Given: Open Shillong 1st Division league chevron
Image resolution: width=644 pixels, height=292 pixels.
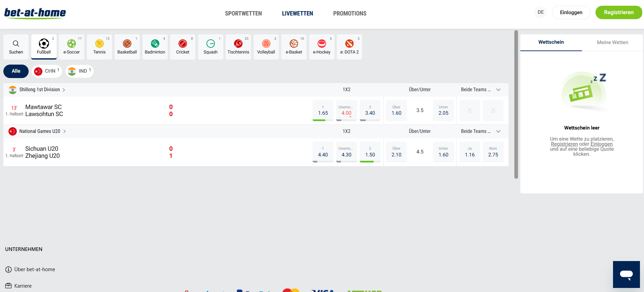Looking at the screenshot, I should (64, 90).
